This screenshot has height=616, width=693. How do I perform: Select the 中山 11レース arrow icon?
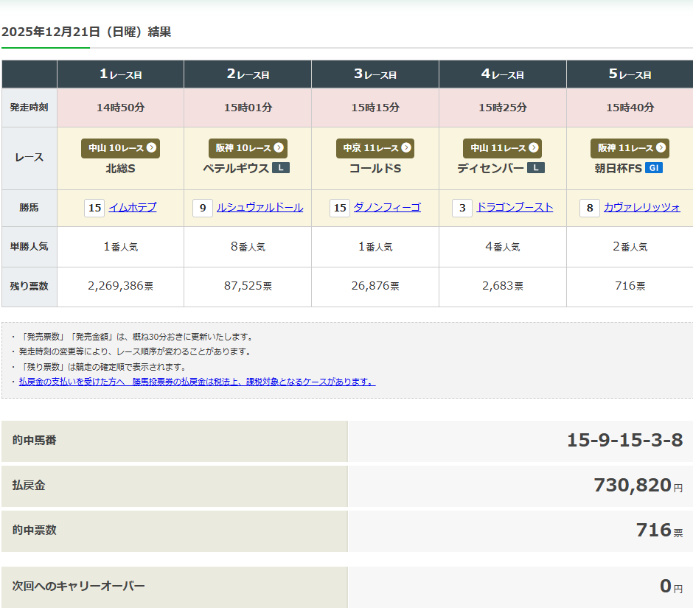click(533, 148)
